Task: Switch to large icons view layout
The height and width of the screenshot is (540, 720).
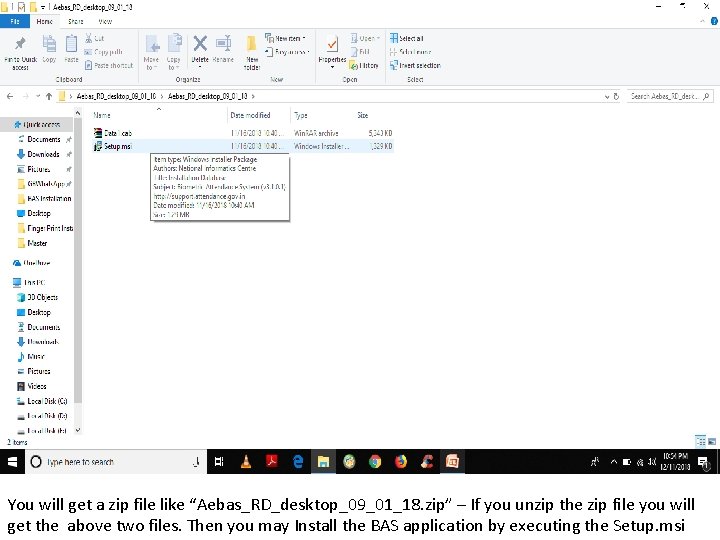Action: pyautogui.click(x=712, y=441)
